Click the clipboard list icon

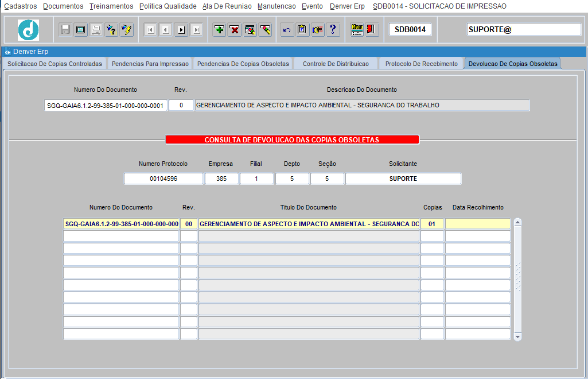[x=302, y=30]
